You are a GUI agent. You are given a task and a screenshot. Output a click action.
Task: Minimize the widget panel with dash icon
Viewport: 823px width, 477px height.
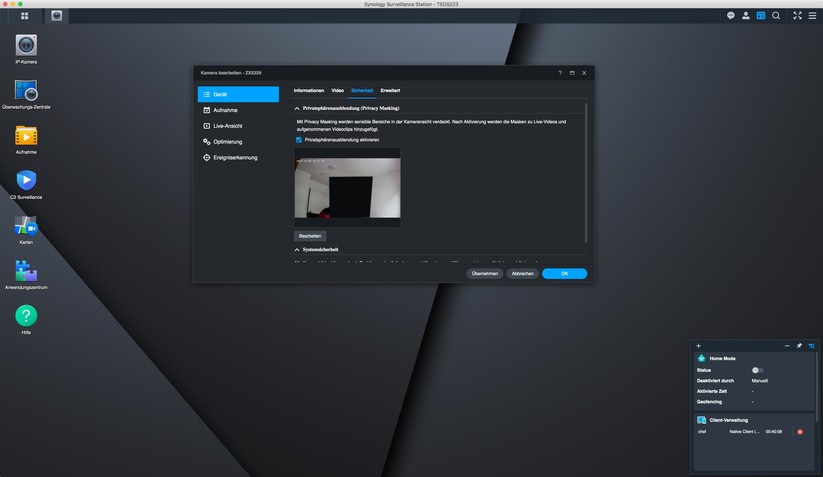[787, 346]
